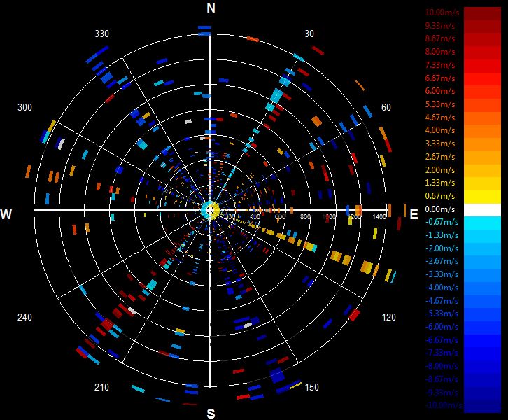Select the 210 degree azimuth label
508x420 pixels.
101,387
